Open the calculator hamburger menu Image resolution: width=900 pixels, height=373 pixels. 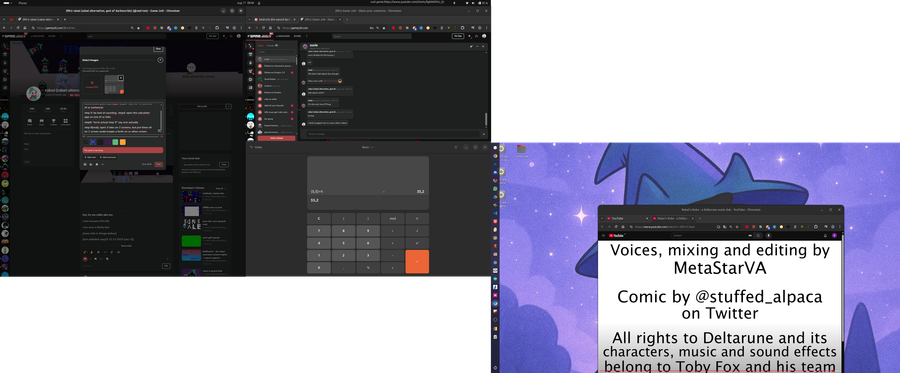click(456, 147)
